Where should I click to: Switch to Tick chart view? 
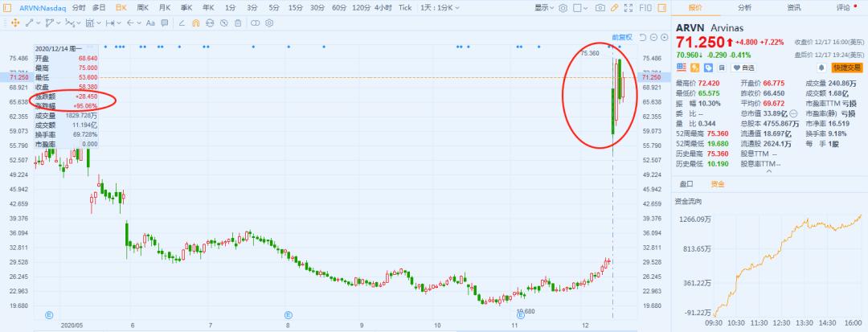(x=405, y=8)
